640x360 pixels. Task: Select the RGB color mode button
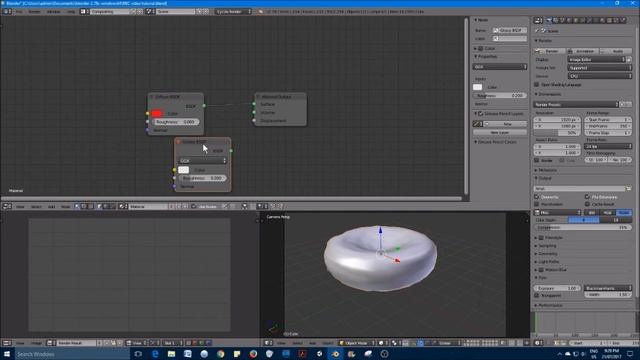tap(607, 213)
